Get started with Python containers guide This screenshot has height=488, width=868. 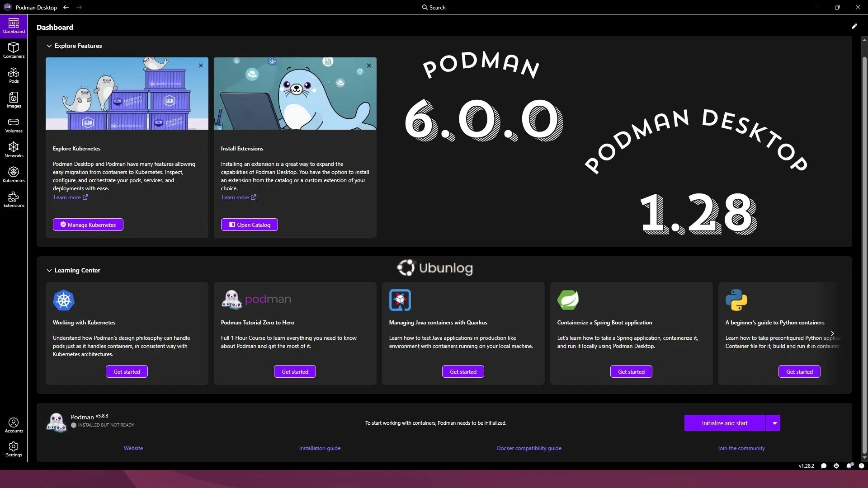pos(799,371)
